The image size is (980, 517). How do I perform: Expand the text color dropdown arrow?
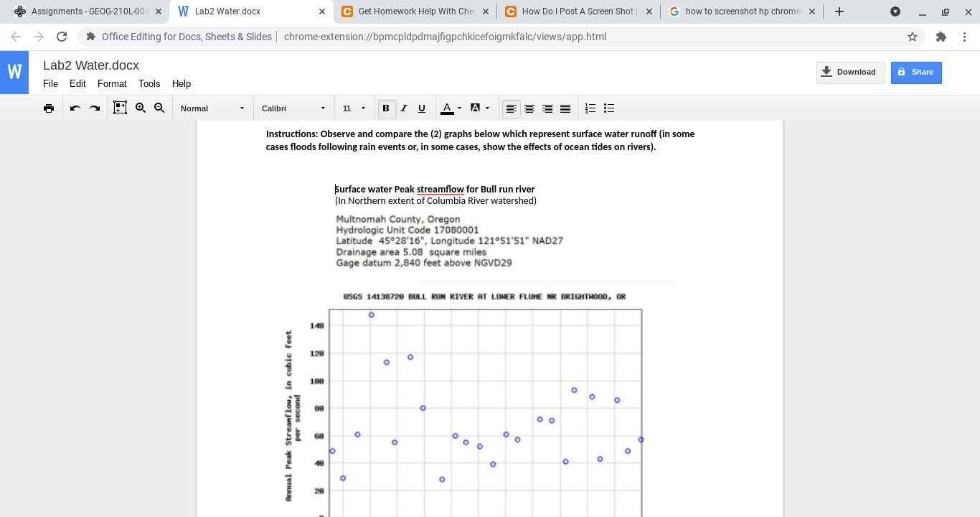coord(459,108)
